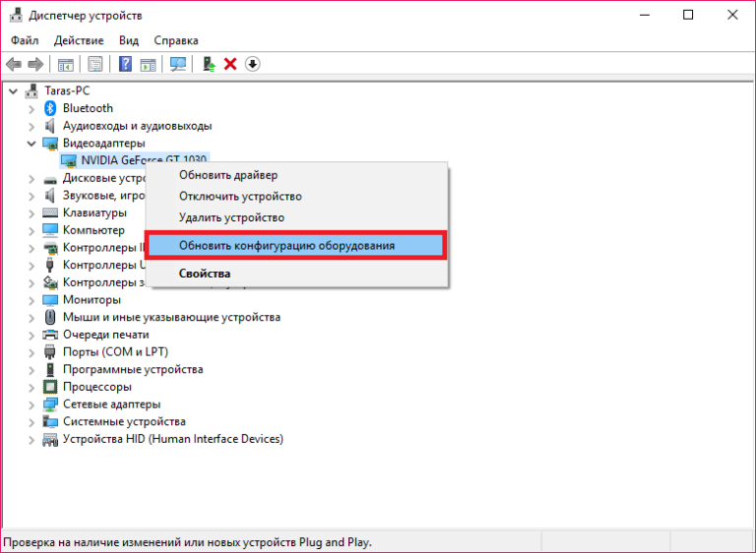Click the mouse icon beside Мыши и иные
This screenshot has width=756, height=553.
50,317
